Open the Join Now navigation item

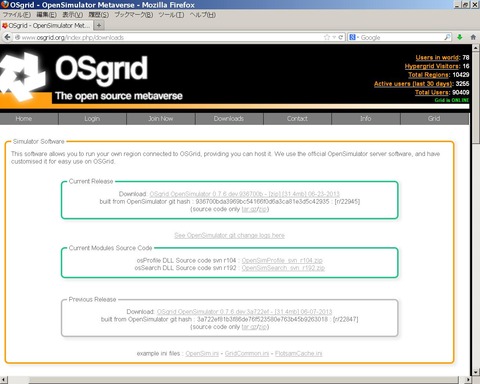pos(161,119)
